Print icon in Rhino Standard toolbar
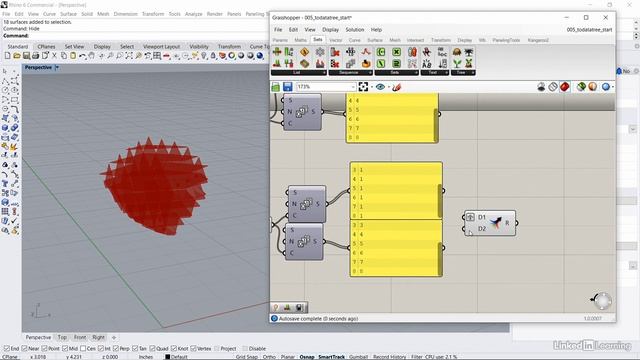Screen dimensions: 640x360 tap(36, 56)
